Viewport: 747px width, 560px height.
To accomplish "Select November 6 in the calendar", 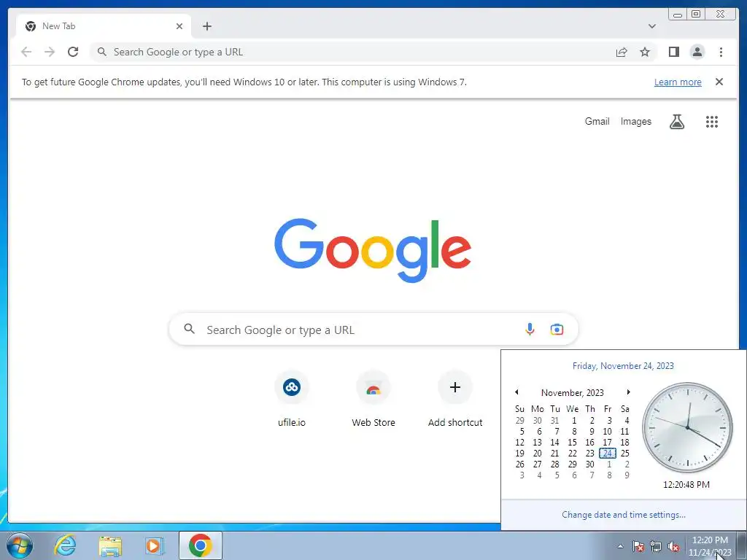I will click(539, 431).
